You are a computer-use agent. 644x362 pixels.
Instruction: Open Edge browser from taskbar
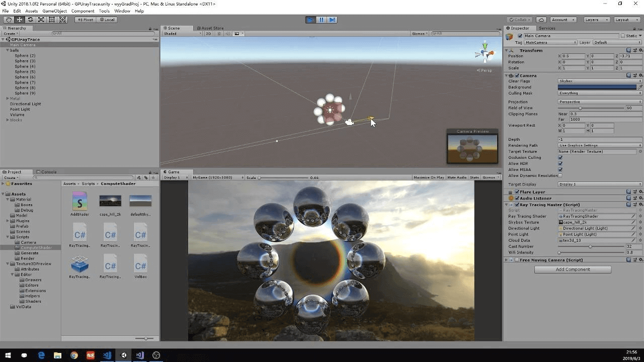point(41,355)
